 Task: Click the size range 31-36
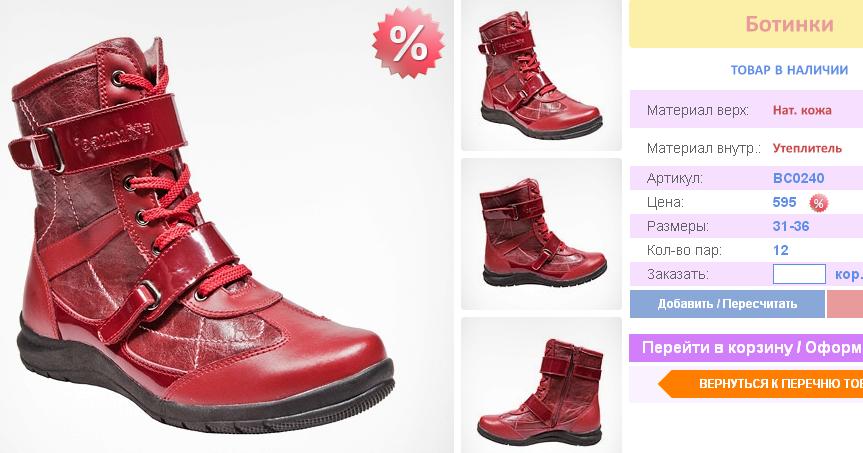(791, 226)
